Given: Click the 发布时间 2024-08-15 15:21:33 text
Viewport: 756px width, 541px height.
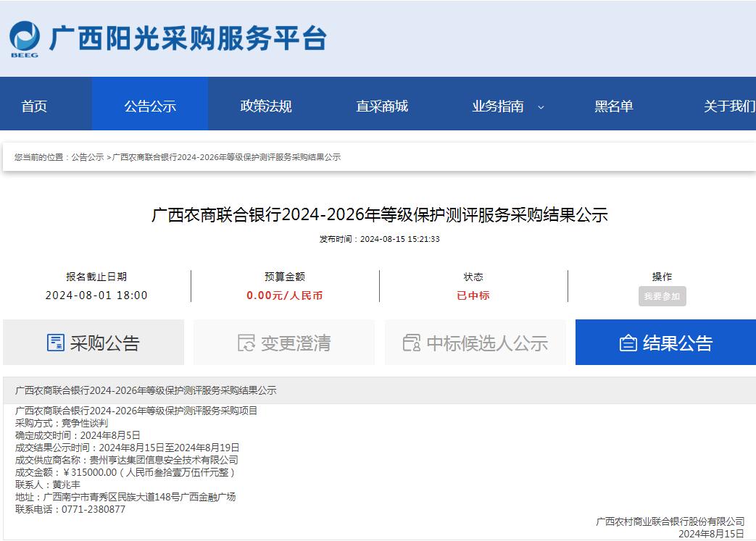Looking at the screenshot, I should tap(379, 239).
